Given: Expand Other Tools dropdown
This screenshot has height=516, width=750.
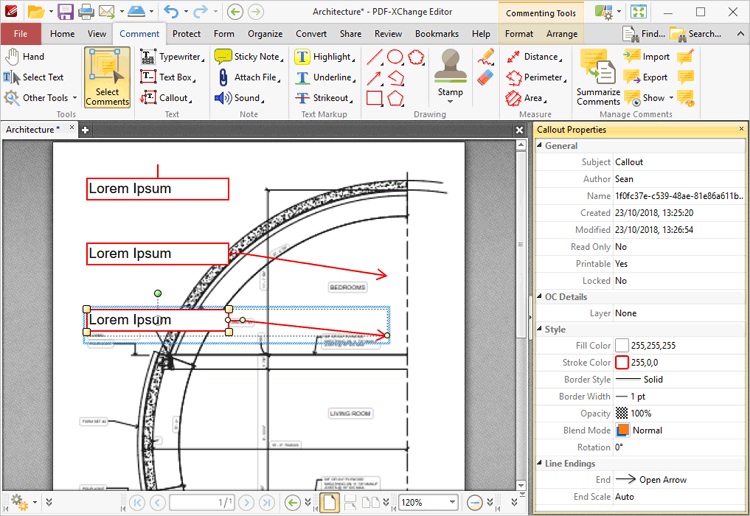Looking at the screenshot, I should point(75,98).
